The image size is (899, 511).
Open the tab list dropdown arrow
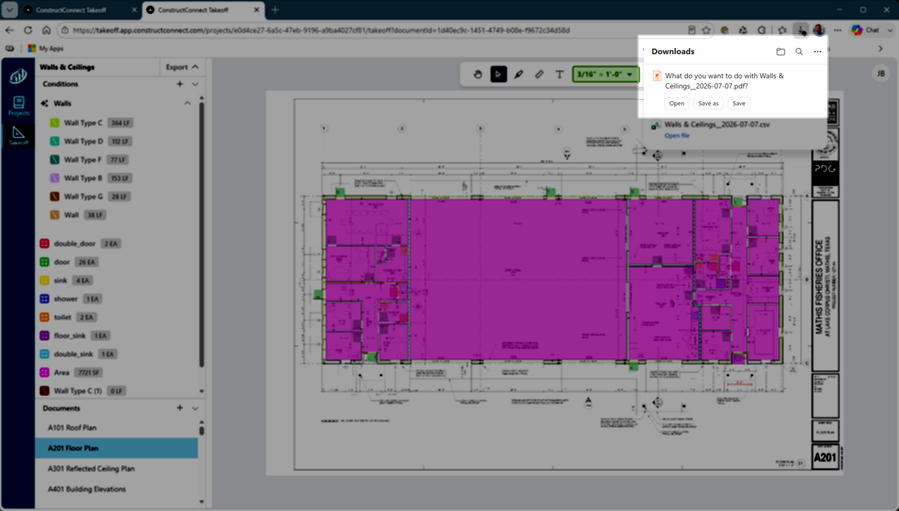tap(10, 10)
